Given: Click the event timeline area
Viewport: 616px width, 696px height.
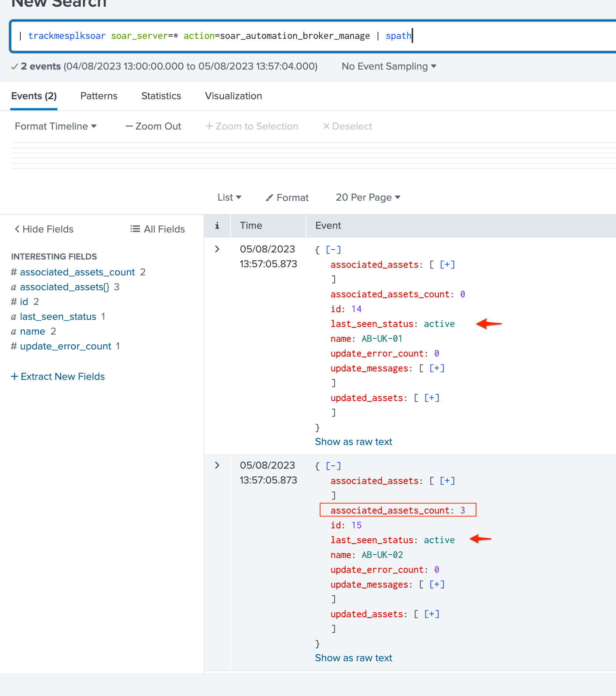Looking at the screenshot, I should [x=314, y=155].
